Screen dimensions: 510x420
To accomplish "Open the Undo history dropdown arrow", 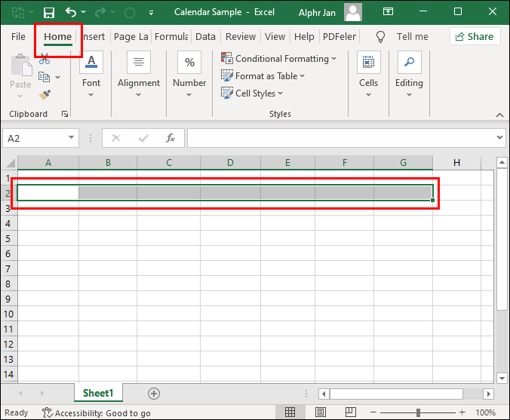I will coord(84,12).
